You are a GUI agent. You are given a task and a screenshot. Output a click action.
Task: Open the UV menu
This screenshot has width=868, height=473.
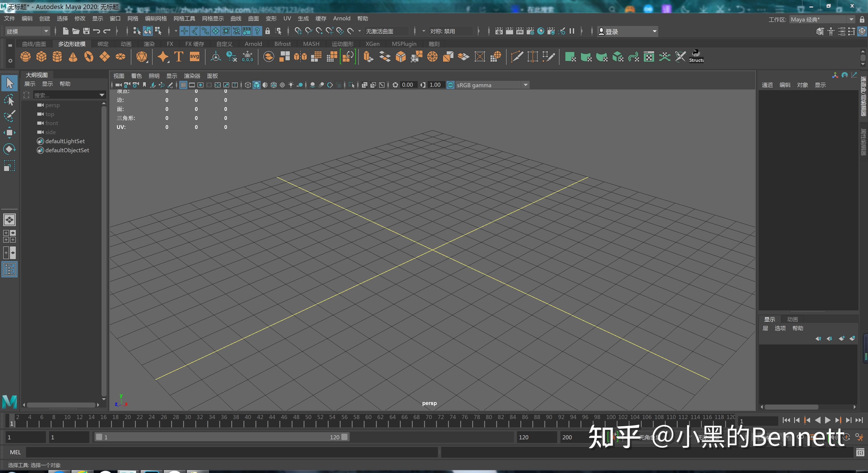[287, 19]
